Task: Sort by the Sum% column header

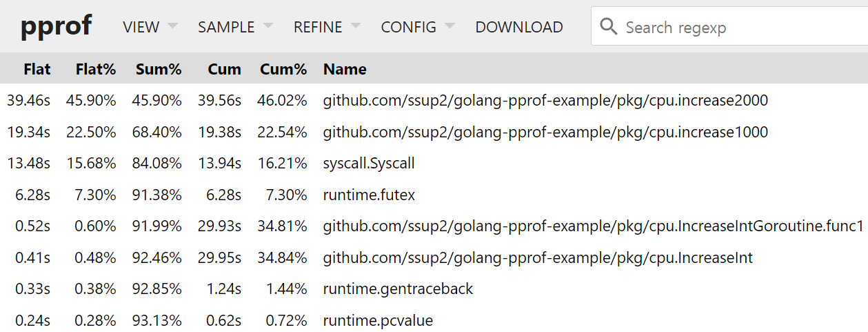Action: coord(159,69)
